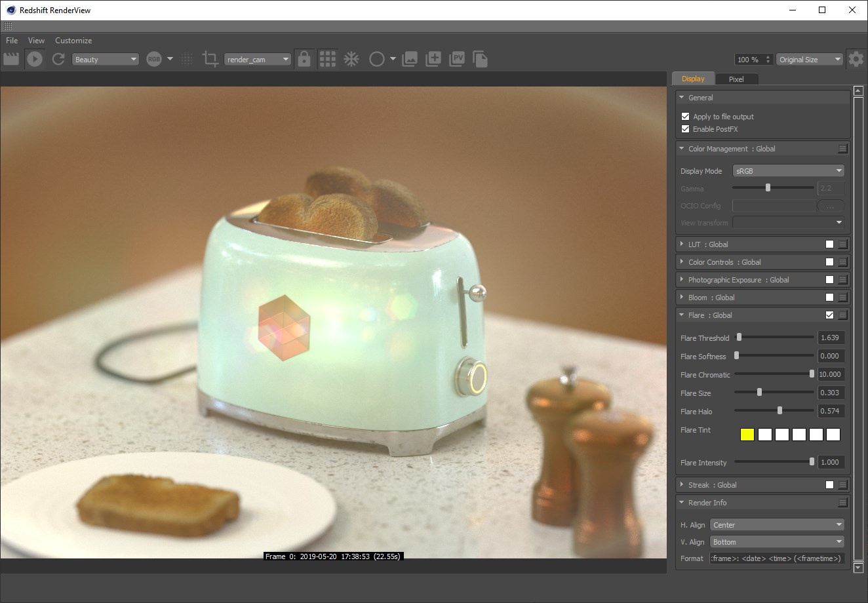
Task: Click the refresh render icon
Action: pos(58,59)
